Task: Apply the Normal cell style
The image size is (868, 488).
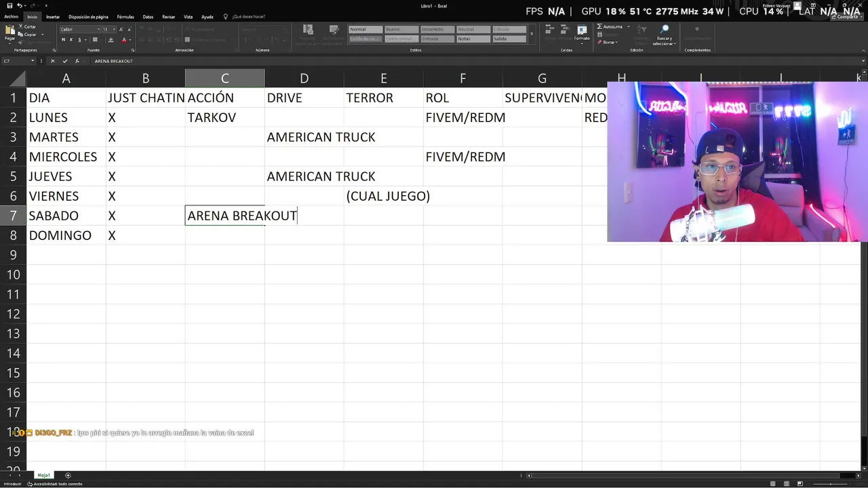Action: pos(366,29)
